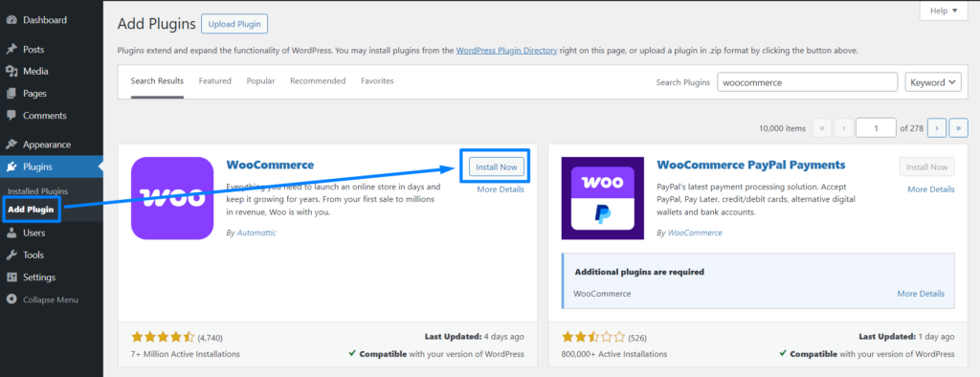Click the 10,000 items count text
This screenshot has height=377, width=980.
point(783,128)
